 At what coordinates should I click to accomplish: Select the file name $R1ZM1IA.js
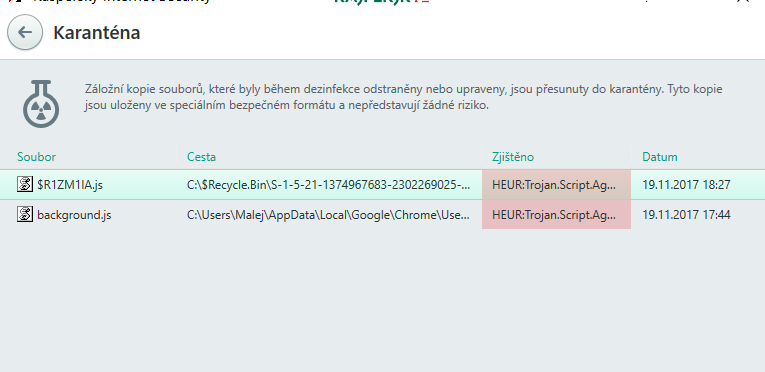click(x=70, y=185)
